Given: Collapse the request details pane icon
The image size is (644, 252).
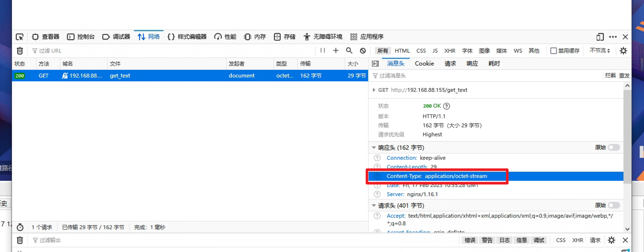Looking at the screenshot, I should 375,64.
